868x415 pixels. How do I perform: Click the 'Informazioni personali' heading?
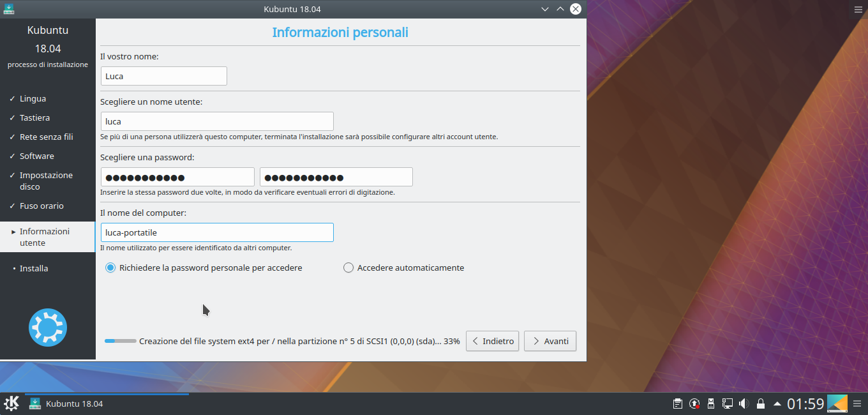coord(340,32)
